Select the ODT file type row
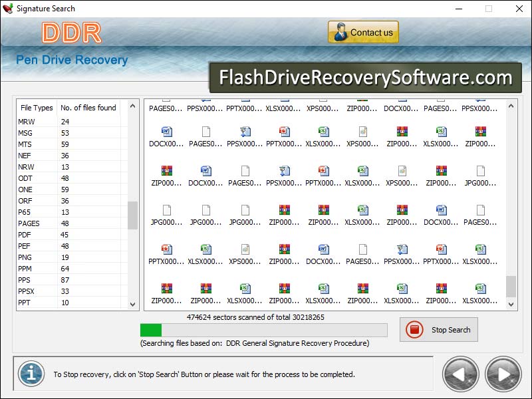This screenshot has width=532, height=399. [x=72, y=178]
